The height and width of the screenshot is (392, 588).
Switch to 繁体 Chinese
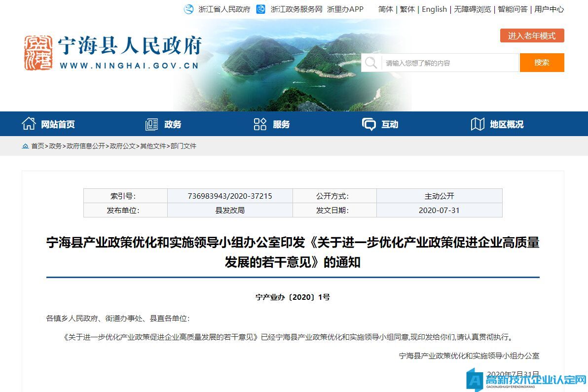[x=407, y=9]
